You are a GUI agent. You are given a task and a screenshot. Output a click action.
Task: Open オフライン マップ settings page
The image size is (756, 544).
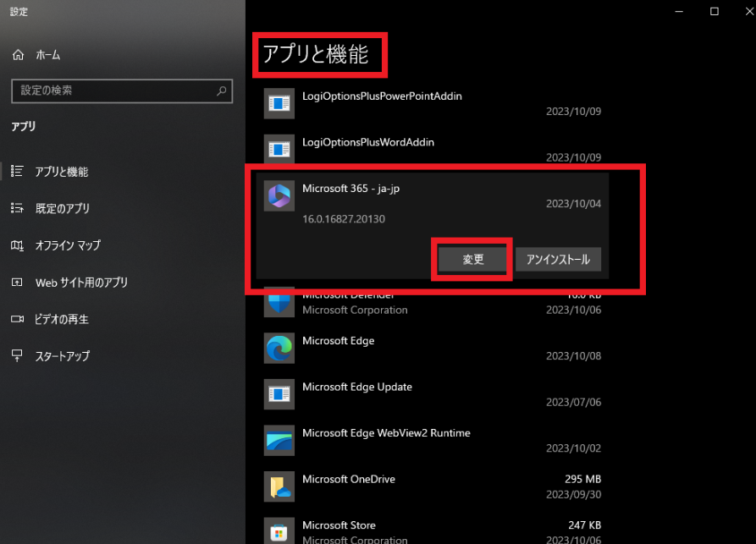click(x=68, y=245)
